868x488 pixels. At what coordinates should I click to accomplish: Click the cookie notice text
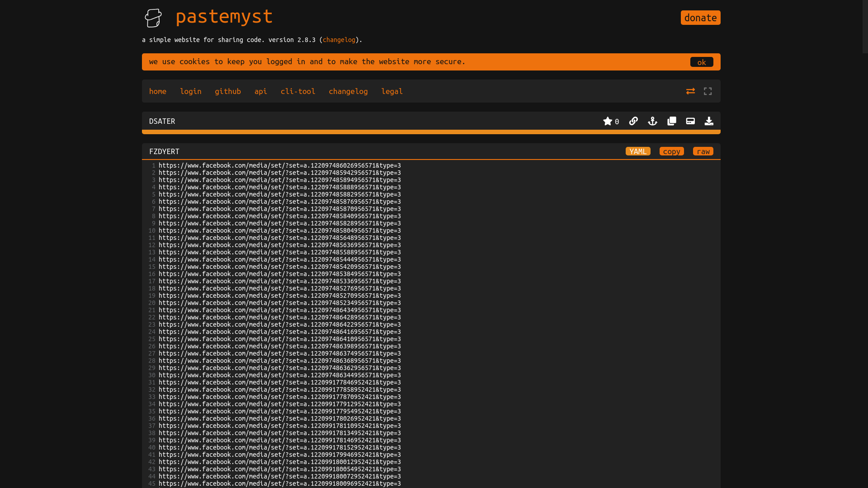pos(307,61)
